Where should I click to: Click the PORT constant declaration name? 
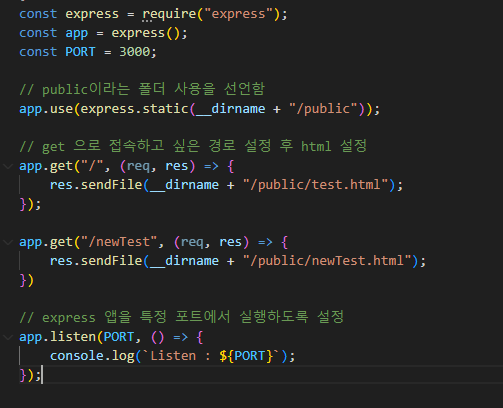coord(80,52)
